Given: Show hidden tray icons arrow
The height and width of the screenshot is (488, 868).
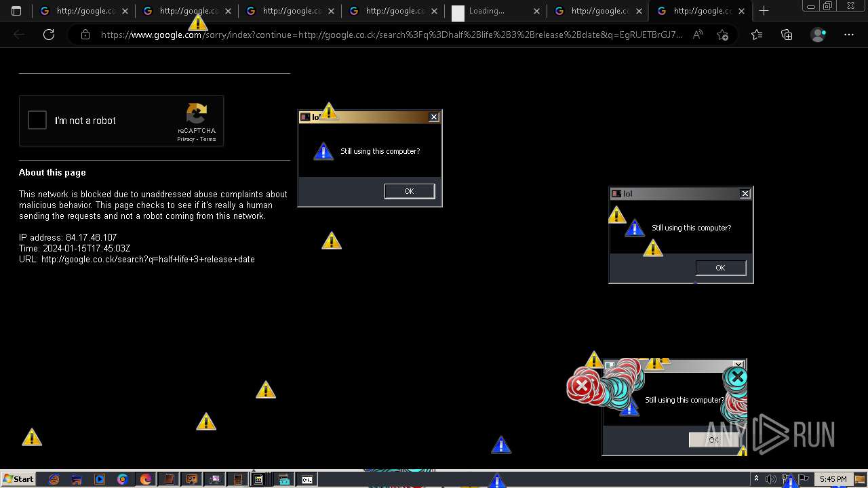Looking at the screenshot, I should tap(756, 479).
